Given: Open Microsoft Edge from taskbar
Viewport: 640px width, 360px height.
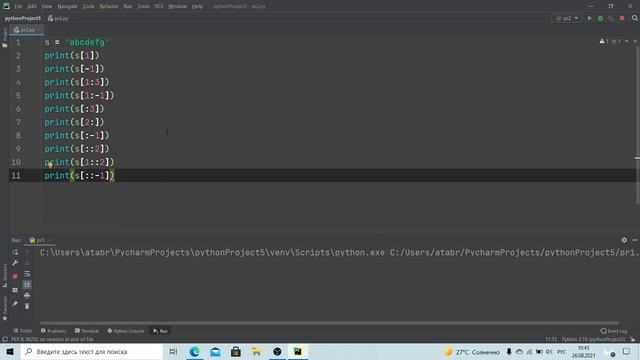Looking at the screenshot, I should click(195, 351).
